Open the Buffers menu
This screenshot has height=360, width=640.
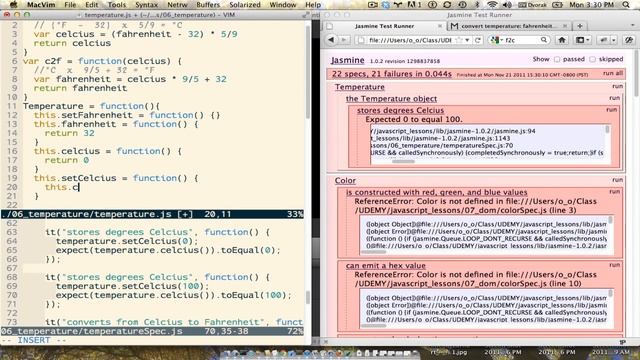(x=208, y=5)
